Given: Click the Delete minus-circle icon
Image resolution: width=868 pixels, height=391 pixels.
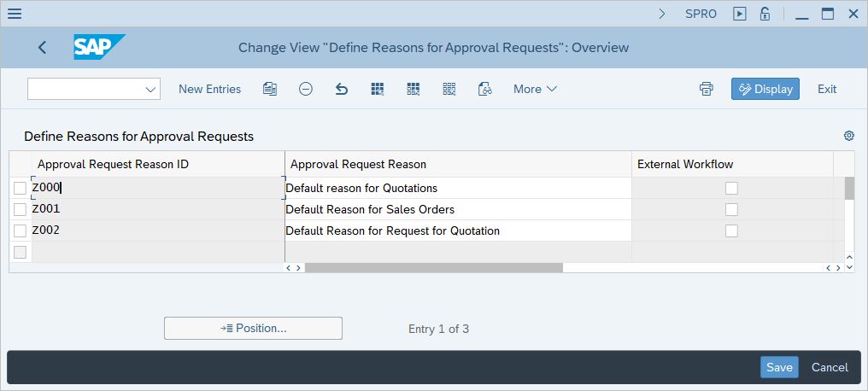Looking at the screenshot, I should coord(306,89).
